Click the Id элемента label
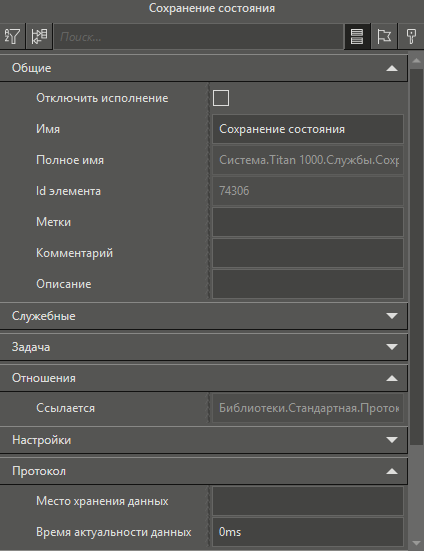This screenshot has height=551, width=424. pos(69,191)
